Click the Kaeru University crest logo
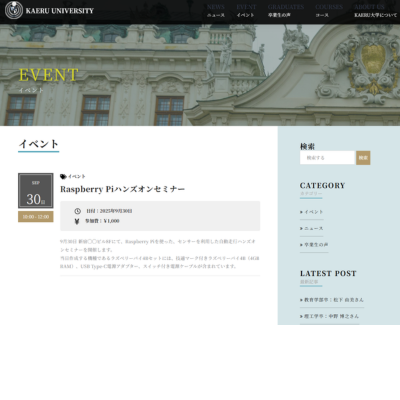The image size is (400, 400). click(14, 10)
